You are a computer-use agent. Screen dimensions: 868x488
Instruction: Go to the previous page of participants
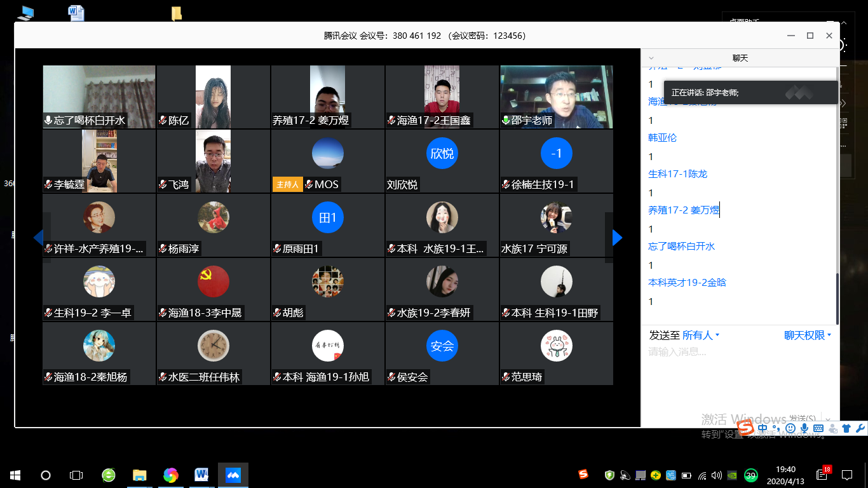click(x=38, y=238)
